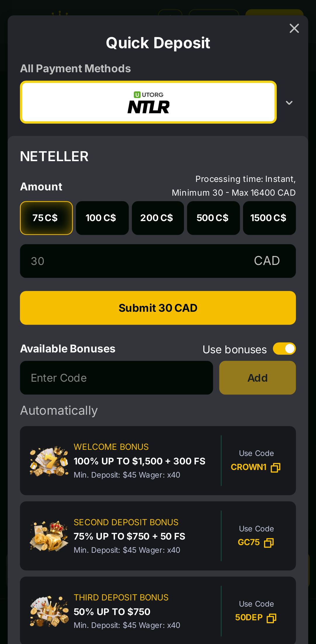Close the Quick Deposit dialog
Screen dimensions: 316x644
click(x=294, y=28)
